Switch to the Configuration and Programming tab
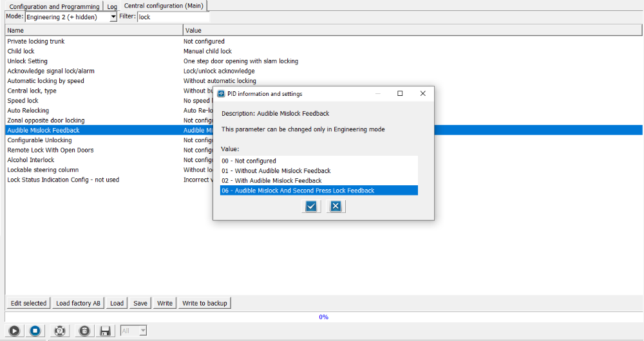This screenshot has width=644, height=341. 53,6
